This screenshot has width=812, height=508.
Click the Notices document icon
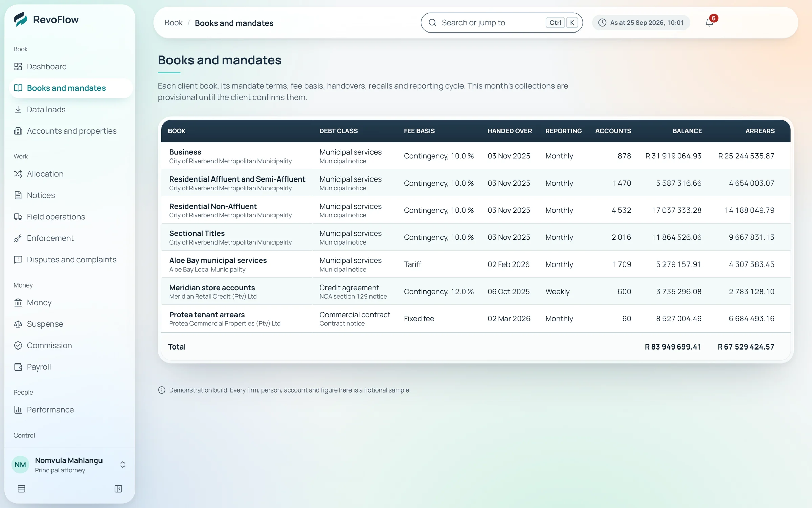(x=18, y=195)
